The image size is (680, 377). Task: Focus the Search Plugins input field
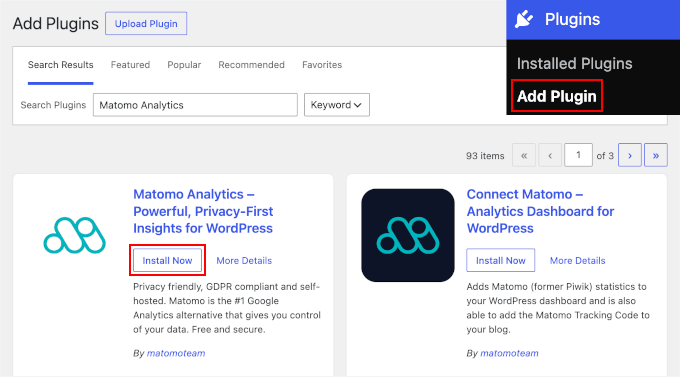point(195,105)
